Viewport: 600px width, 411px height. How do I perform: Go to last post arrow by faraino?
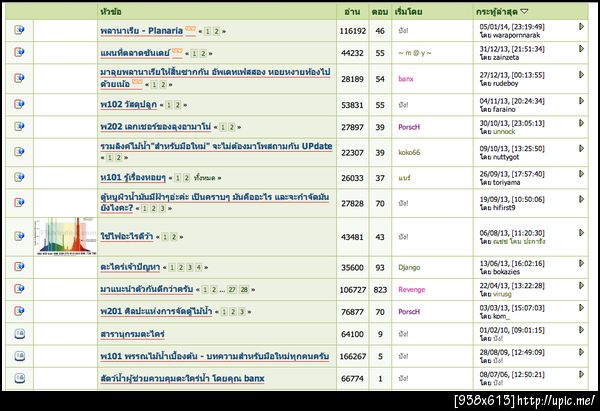581,101
